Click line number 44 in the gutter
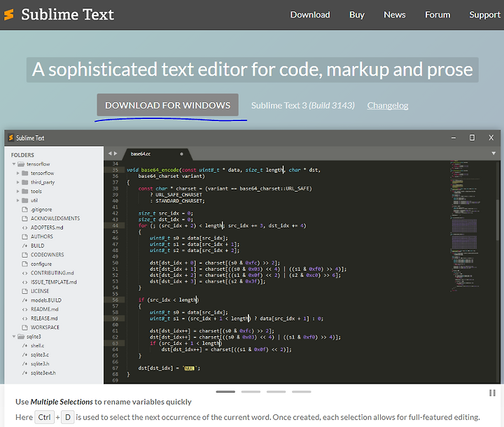 pyautogui.click(x=115, y=225)
